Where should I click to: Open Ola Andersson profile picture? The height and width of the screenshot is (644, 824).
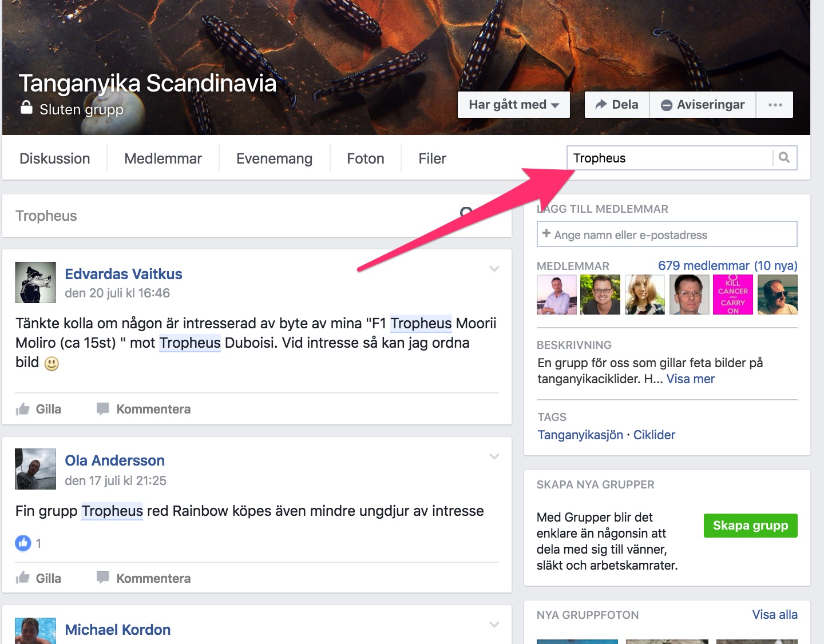point(35,469)
